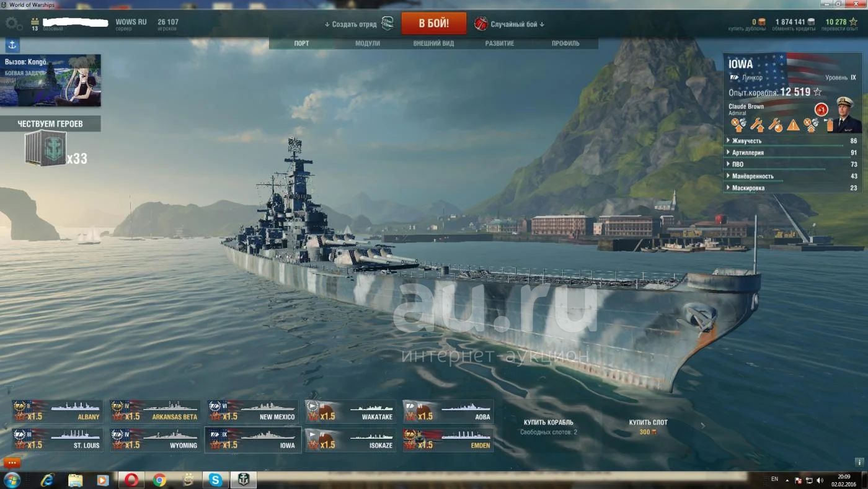
Task: Select the AOBA ship card
Action: pyautogui.click(x=448, y=411)
